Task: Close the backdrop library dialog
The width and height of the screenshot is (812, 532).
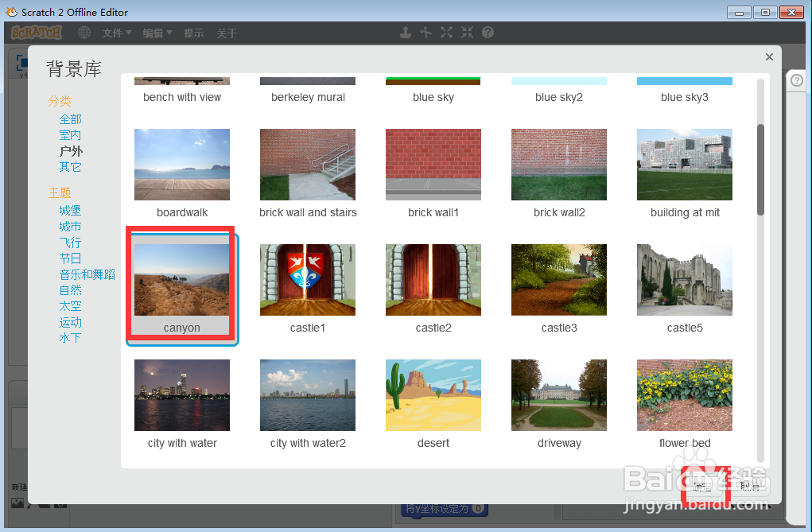Action: coord(769,57)
